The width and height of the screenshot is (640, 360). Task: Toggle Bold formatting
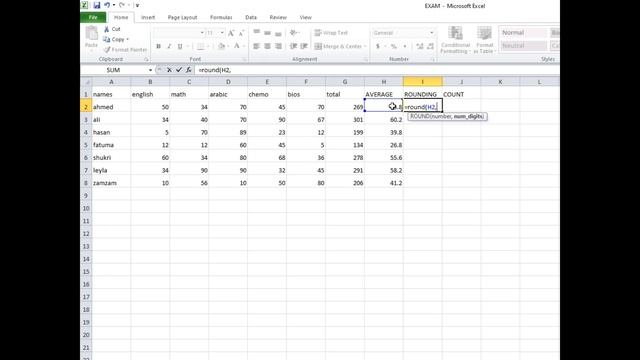[x=158, y=47]
